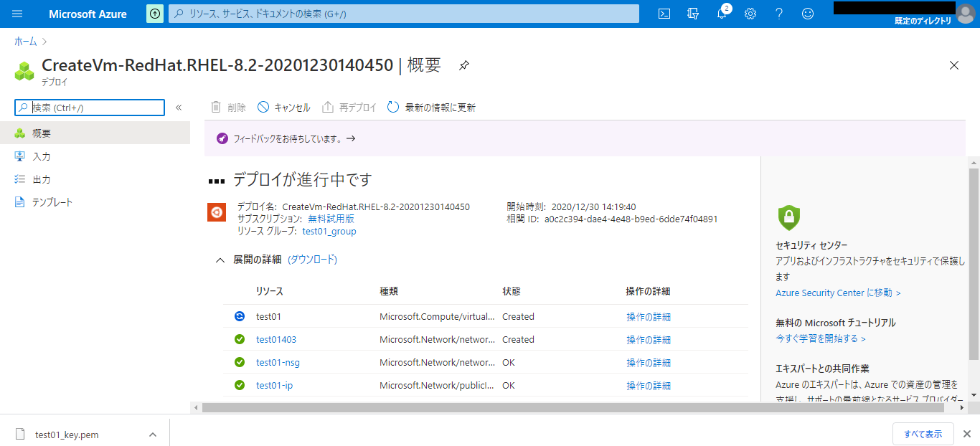Click the in-progress status icon for test01
The height and width of the screenshot is (446, 980).
click(240, 316)
